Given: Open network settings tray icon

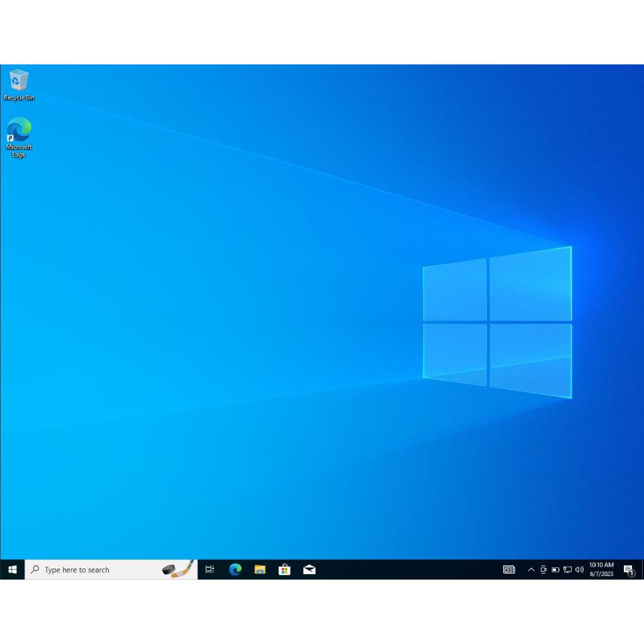Looking at the screenshot, I should point(568,570).
